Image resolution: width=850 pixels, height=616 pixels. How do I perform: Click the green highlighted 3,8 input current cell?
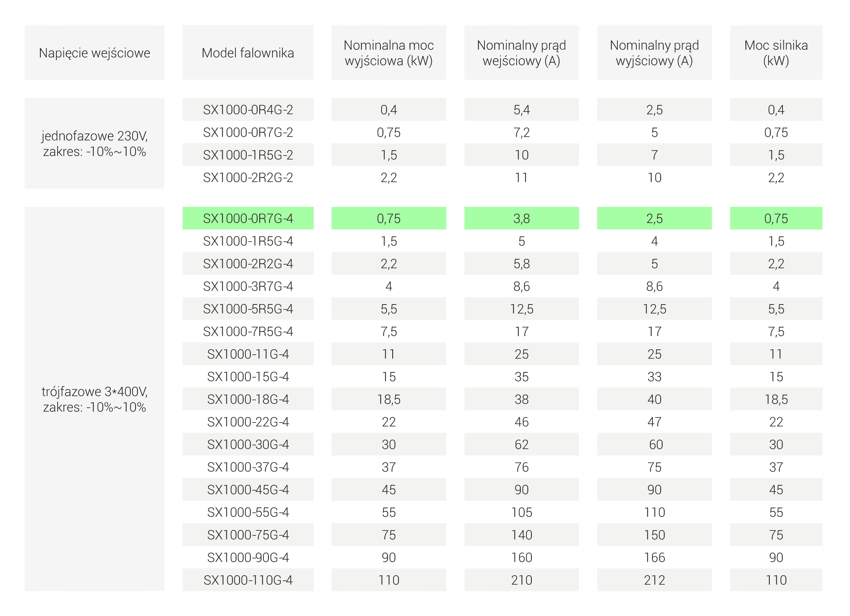(x=521, y=219)
